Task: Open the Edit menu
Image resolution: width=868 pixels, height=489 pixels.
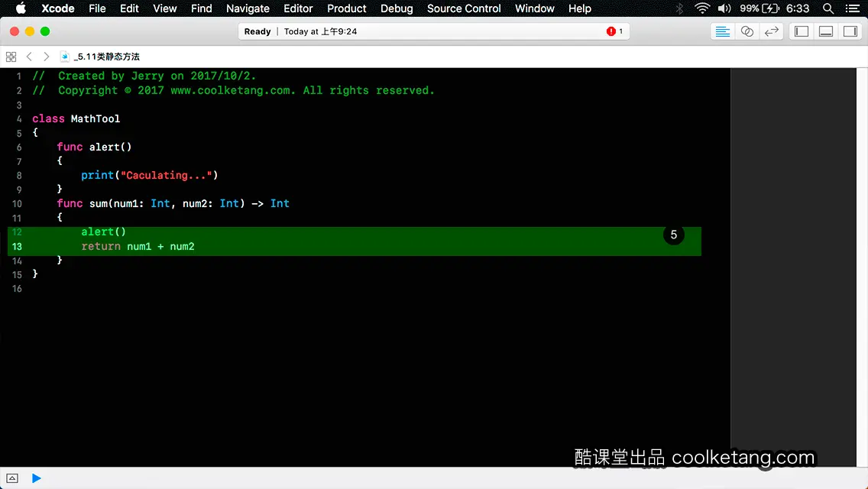Action: tap(129, 8)
